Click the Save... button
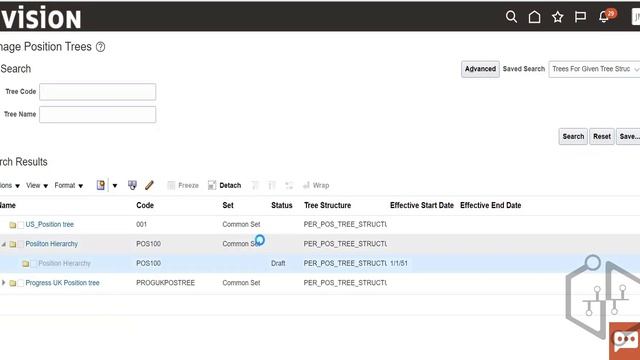Viewport: 640px width, 360px height. pyautogui.click(x=628, y=136)
